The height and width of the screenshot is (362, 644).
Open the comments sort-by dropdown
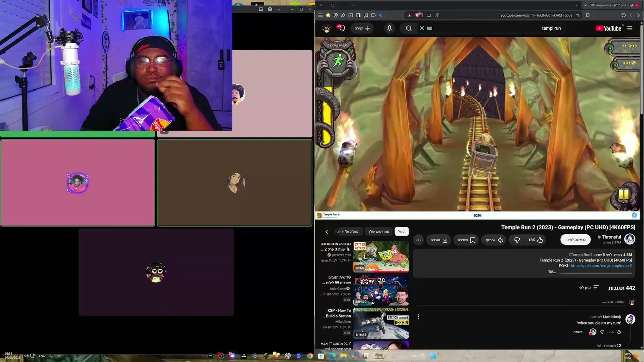click(589, 288)
